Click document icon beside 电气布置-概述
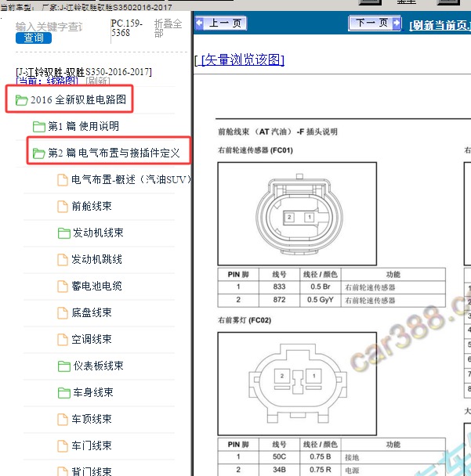This screenshot has height=476, width=471. (x=63, y=180)
